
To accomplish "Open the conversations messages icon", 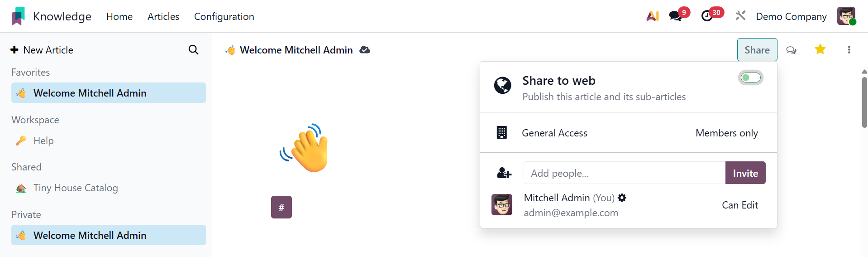I will [676, 16].
